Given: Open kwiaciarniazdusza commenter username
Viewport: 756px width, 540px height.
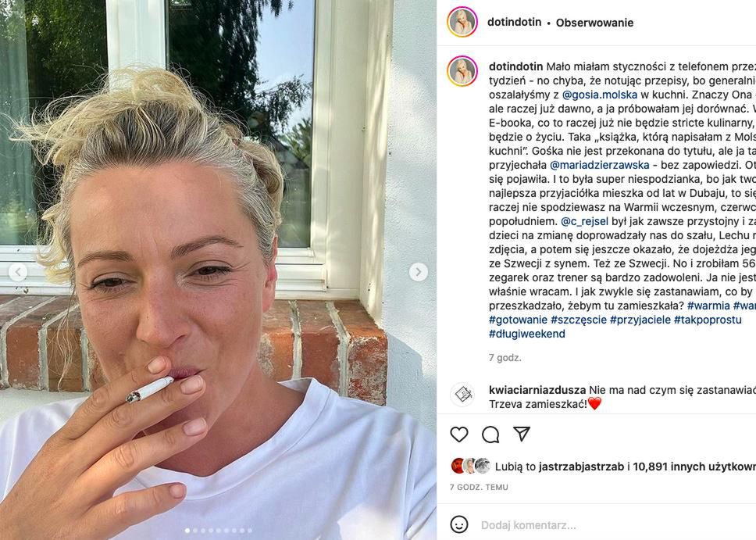Looking at the screenshot, I should pyautogui.click(x=537, y=390).
